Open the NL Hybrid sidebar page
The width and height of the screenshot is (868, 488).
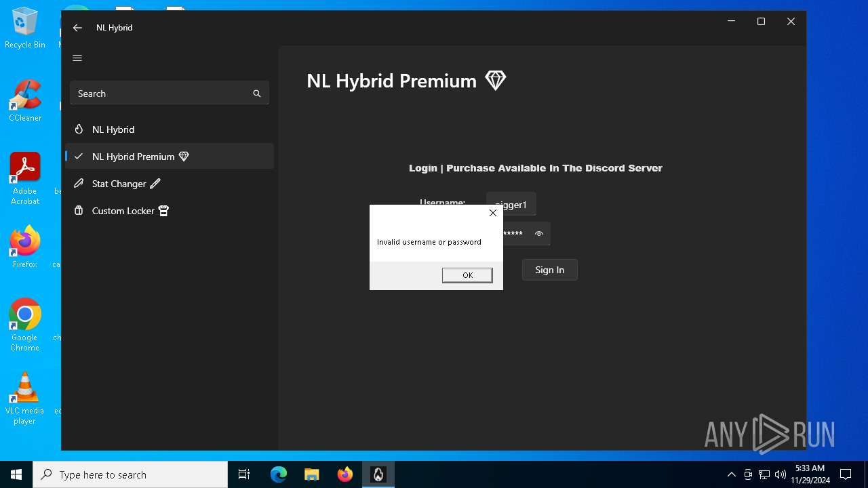click(170, 129)
